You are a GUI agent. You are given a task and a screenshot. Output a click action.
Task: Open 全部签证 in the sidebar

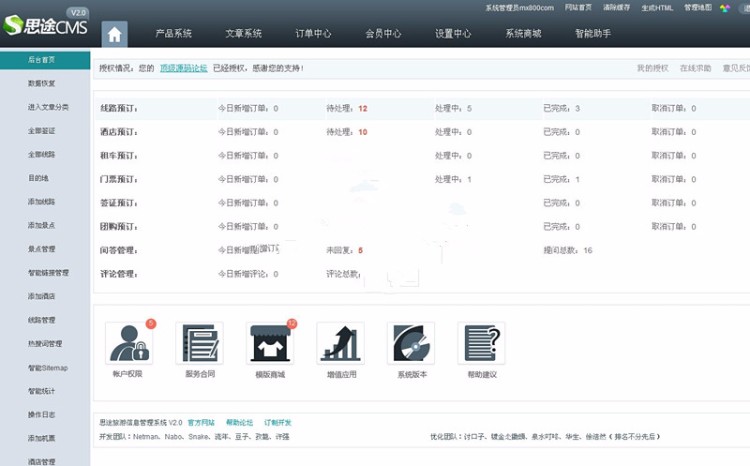point(42,131)
